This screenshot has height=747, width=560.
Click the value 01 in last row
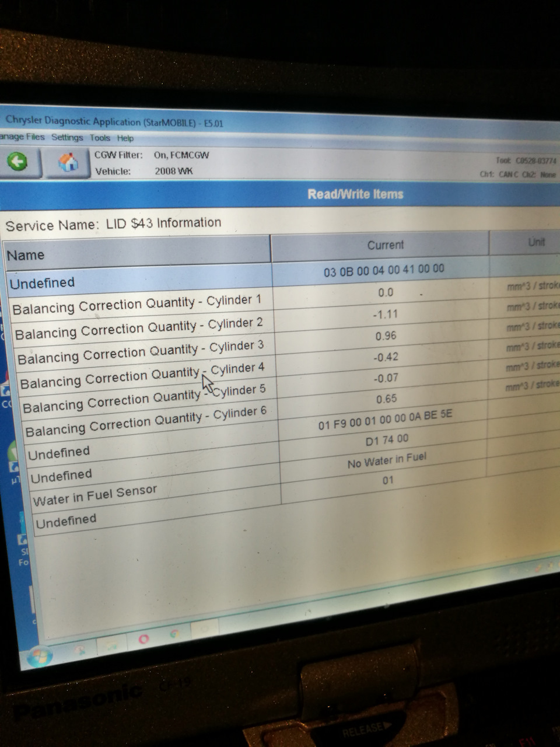388,481
